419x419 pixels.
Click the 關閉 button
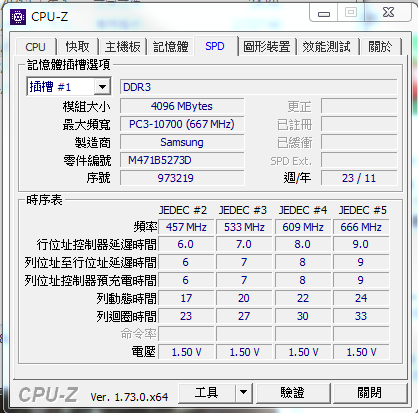(x=369, y=393)
